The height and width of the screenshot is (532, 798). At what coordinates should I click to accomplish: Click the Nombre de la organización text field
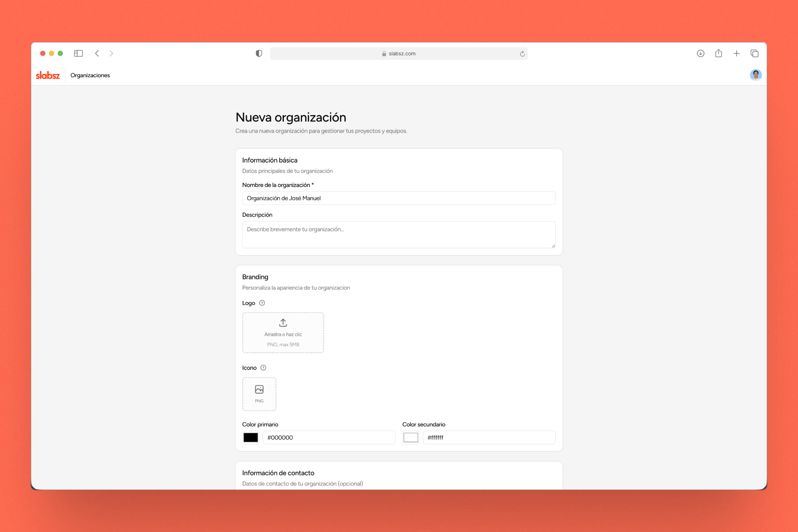399,198
